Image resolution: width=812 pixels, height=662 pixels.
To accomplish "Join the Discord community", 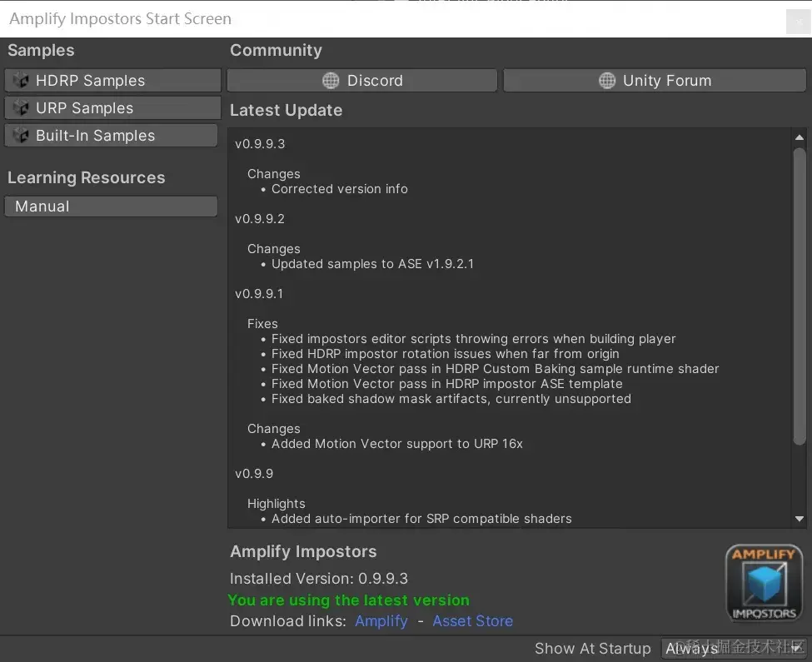I will (362, 80).
